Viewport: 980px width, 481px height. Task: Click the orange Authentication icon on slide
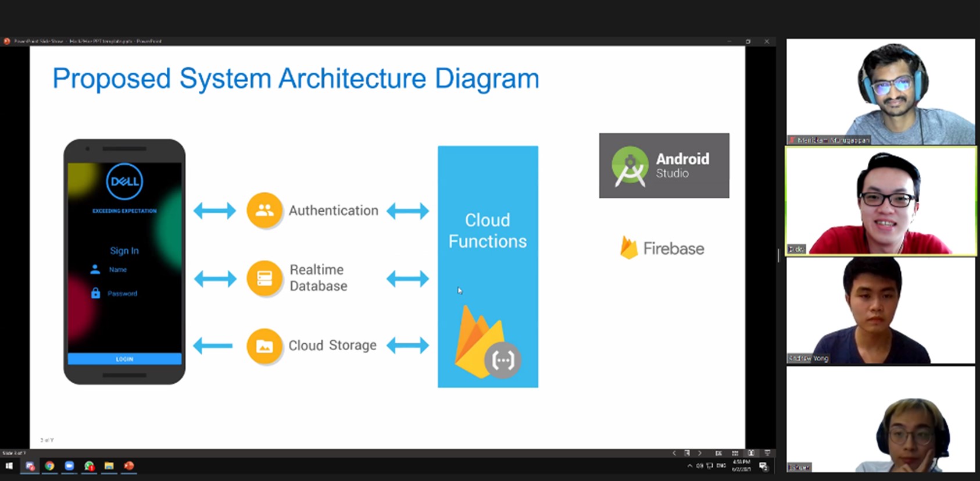click(x=264, y=211)
